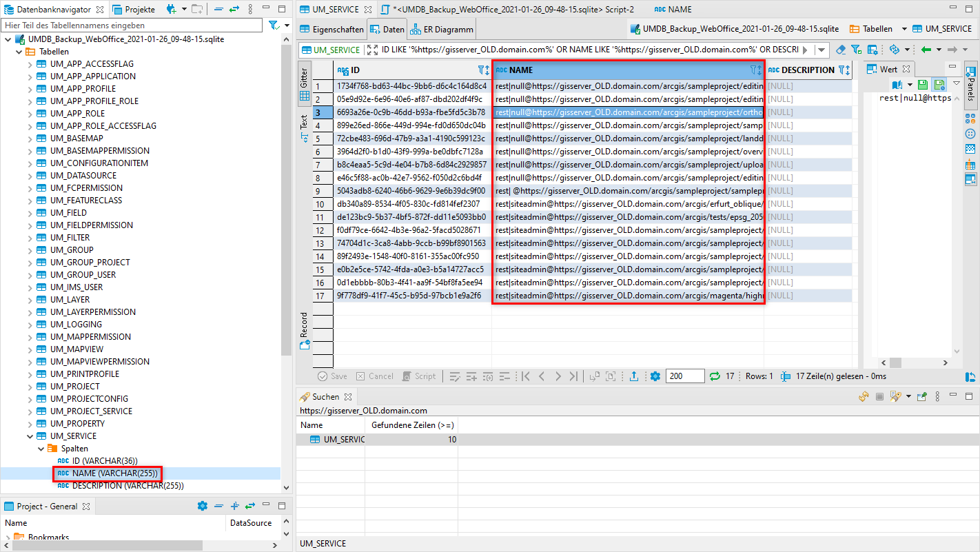
Task: Navigate back using the green arrow icon
Action: point(928,49)
